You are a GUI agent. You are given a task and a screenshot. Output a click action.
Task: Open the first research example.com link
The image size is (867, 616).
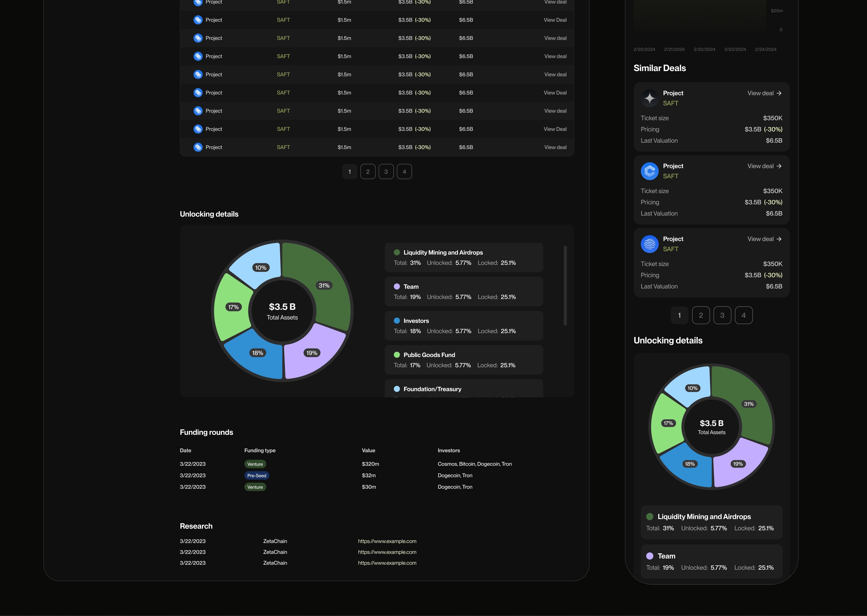[x=387, y=541]
